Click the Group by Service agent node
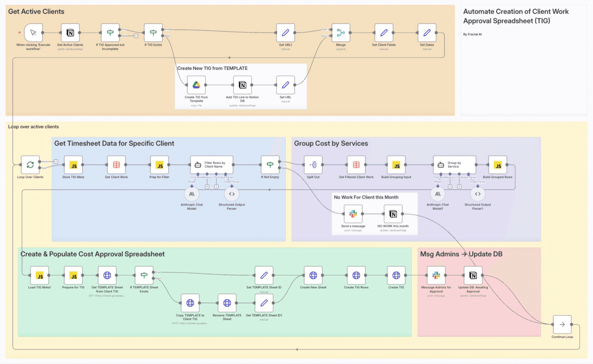This screenshot has height=364, width=593. [x=455, y=165]
